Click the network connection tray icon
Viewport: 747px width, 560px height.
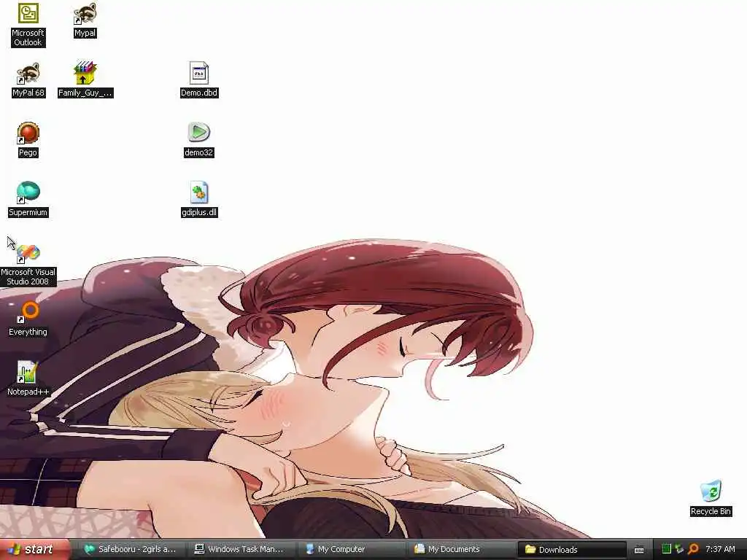tap(679, 549)
